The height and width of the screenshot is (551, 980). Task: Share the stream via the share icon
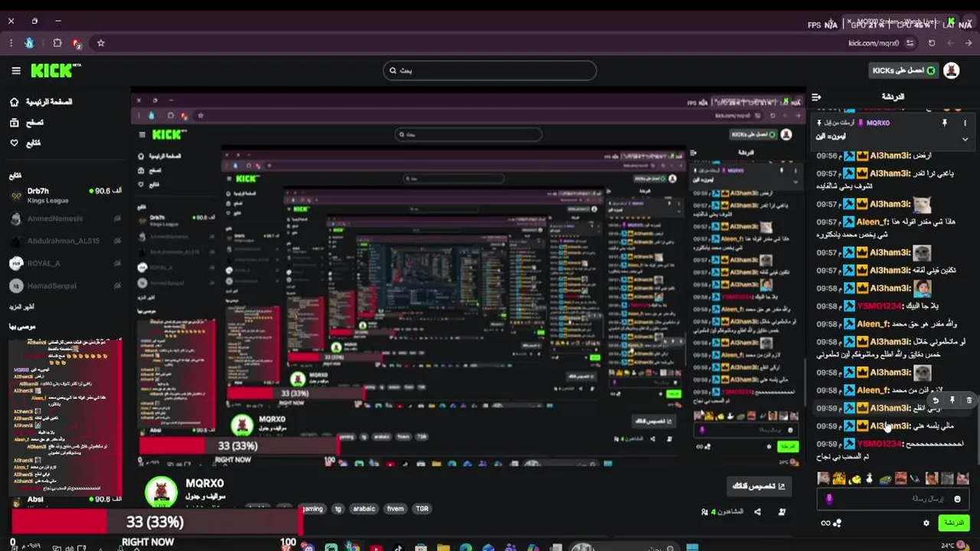(x=757, y=512)
